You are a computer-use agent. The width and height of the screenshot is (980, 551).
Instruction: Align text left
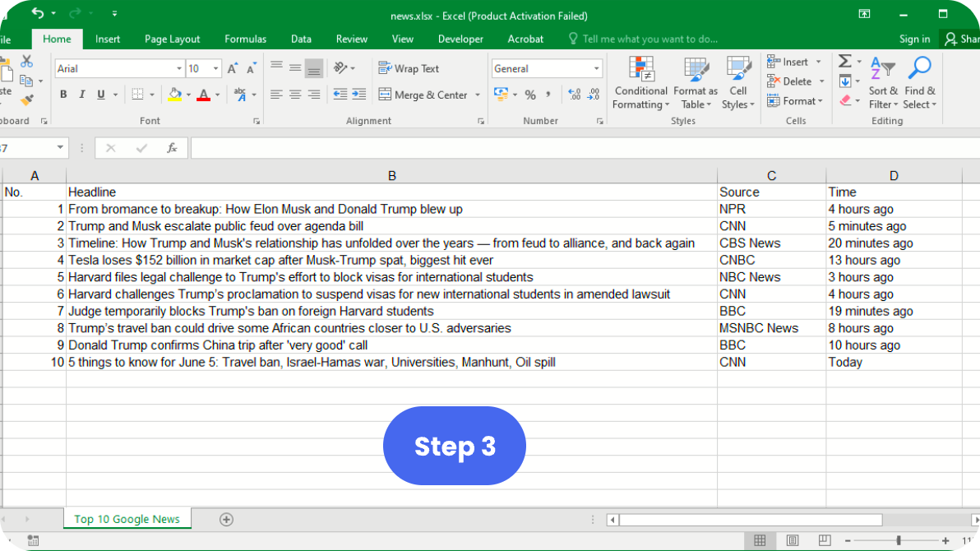(x=276, y=95)
